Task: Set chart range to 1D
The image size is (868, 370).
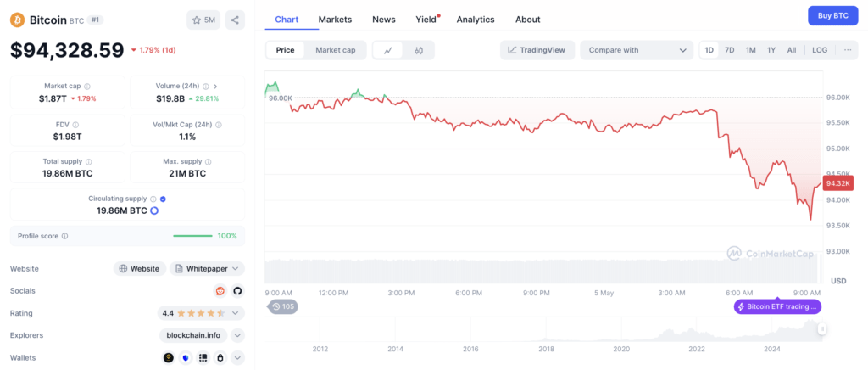Action: tap(709, 50)
